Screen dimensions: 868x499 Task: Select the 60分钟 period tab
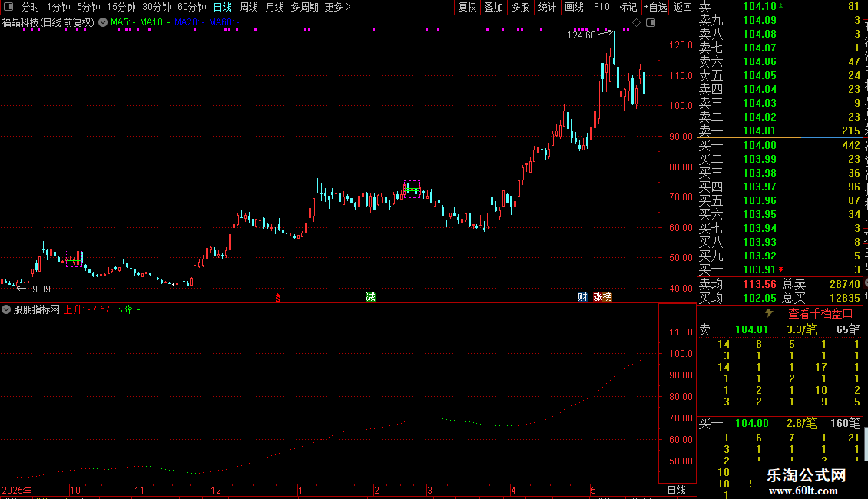pos(192,7)
